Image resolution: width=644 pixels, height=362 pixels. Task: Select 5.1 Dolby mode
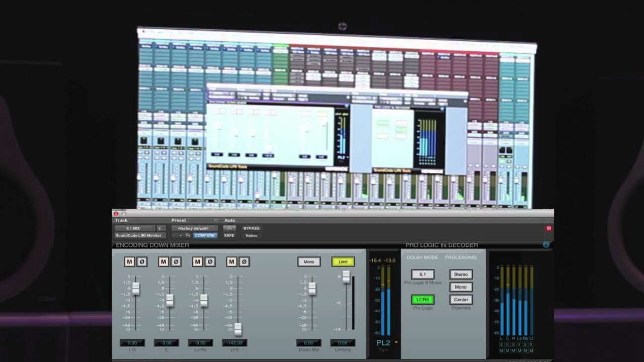pyautogui.click(x=423, y=275)
